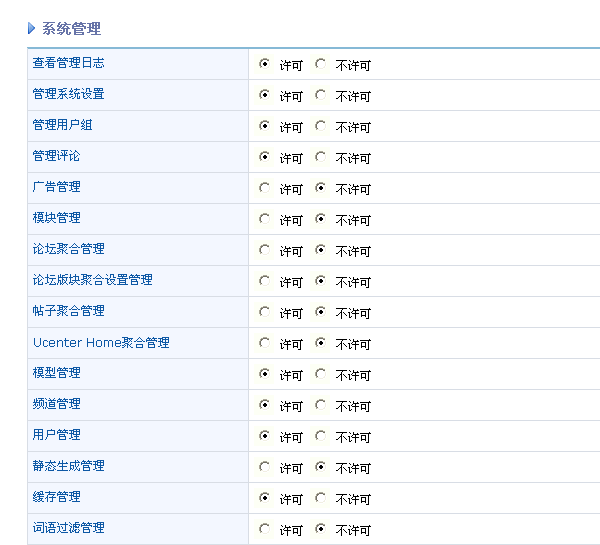This screenshot has width=600, height=545.
Task: Click the 系统管理 section heading
Action: (71, 29)
